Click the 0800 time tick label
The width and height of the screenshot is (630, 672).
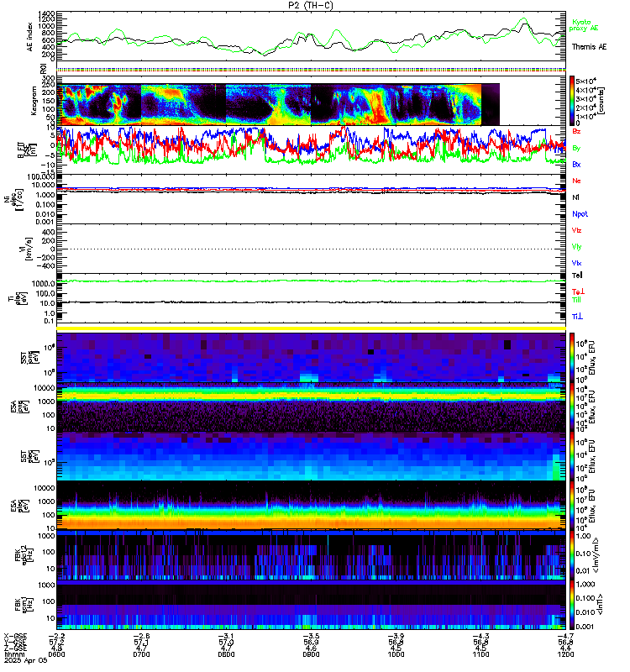coord(226,654)
